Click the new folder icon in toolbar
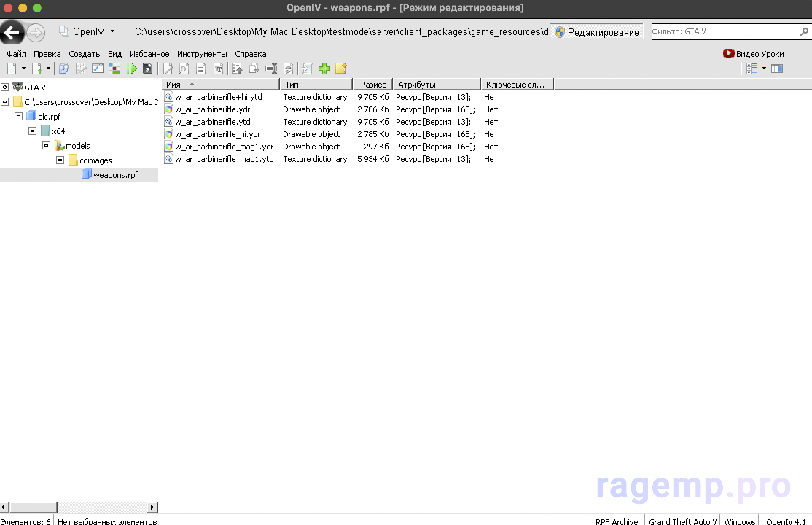 coord(341,69)
